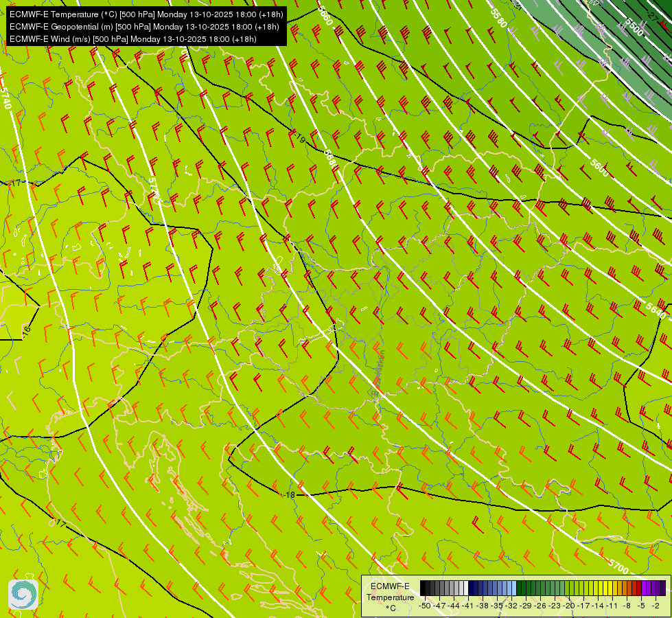
Task: Click the 5700 contour label near legend
Action: coord(618,567)
